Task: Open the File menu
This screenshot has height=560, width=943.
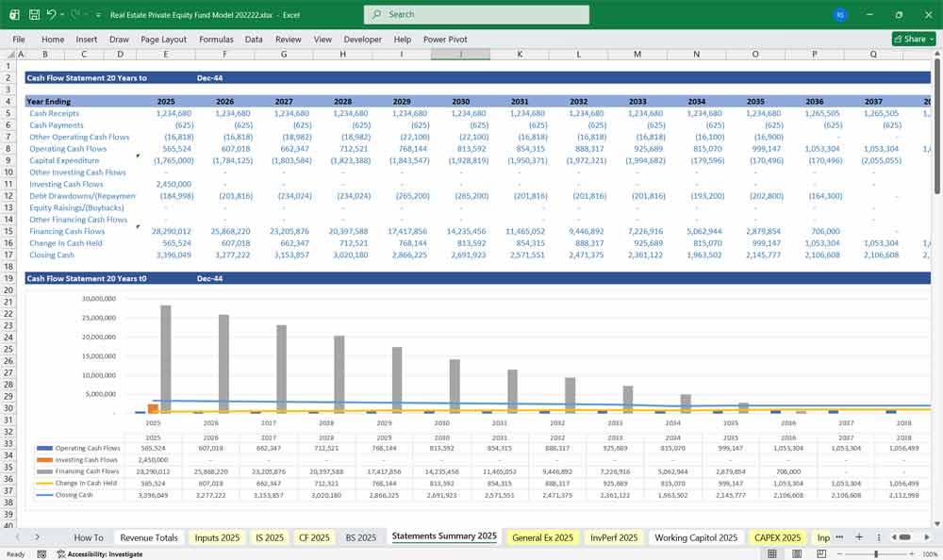Action: click(x=18, y=39)
